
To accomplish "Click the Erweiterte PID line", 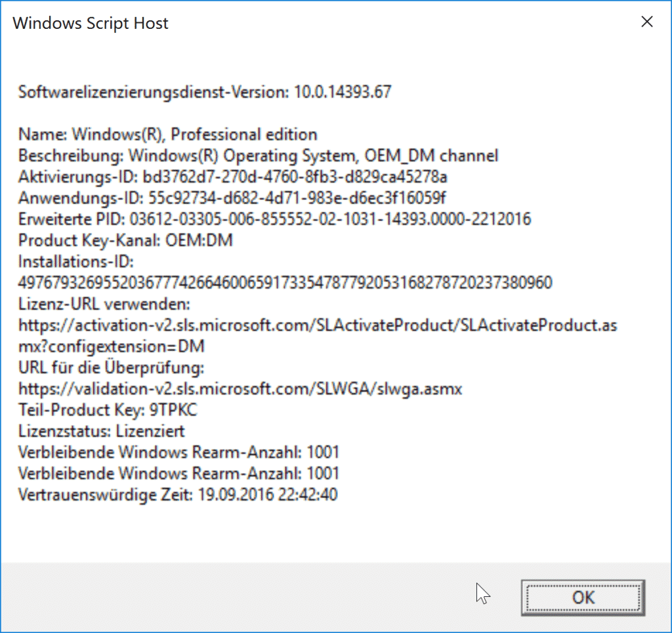I will pyautogui.click(x=274, y=219).
